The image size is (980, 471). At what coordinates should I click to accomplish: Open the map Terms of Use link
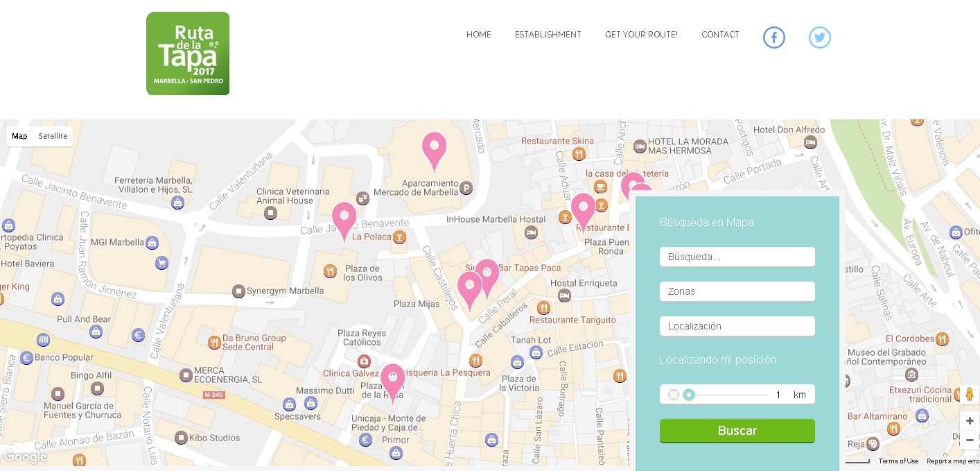898,461
